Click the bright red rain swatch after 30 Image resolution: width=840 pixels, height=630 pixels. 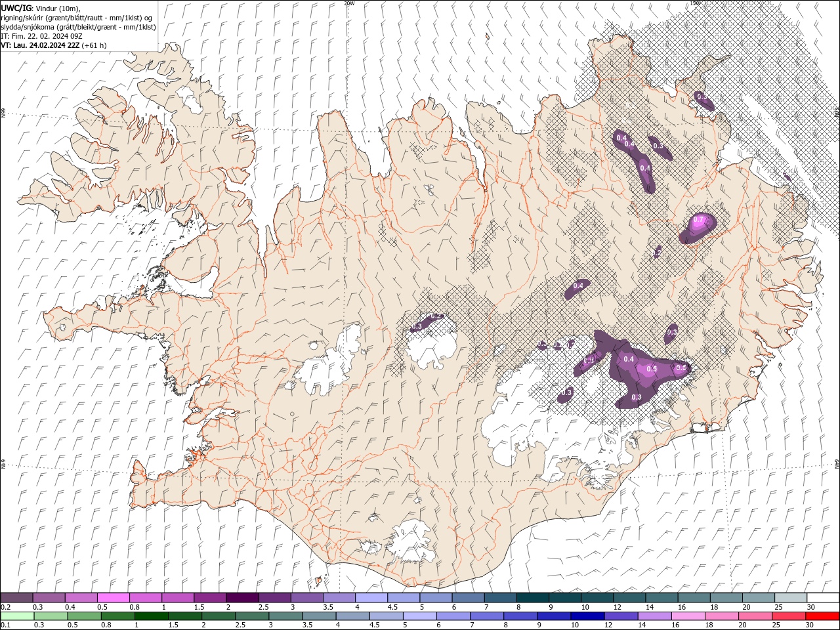point(822,616)
